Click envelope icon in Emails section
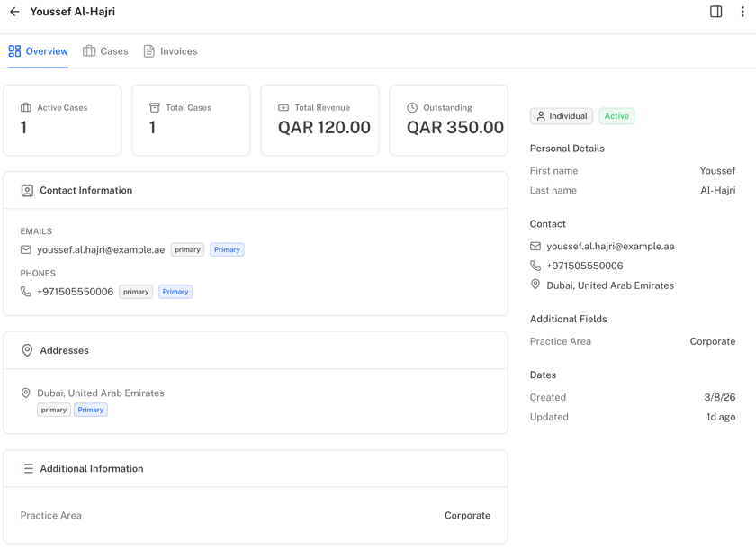The image size is (756, 551). point(26,249)
